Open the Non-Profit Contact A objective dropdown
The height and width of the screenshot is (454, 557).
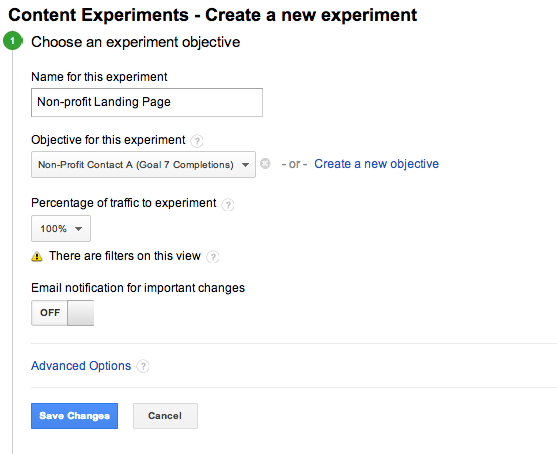(x=144, y=164)
